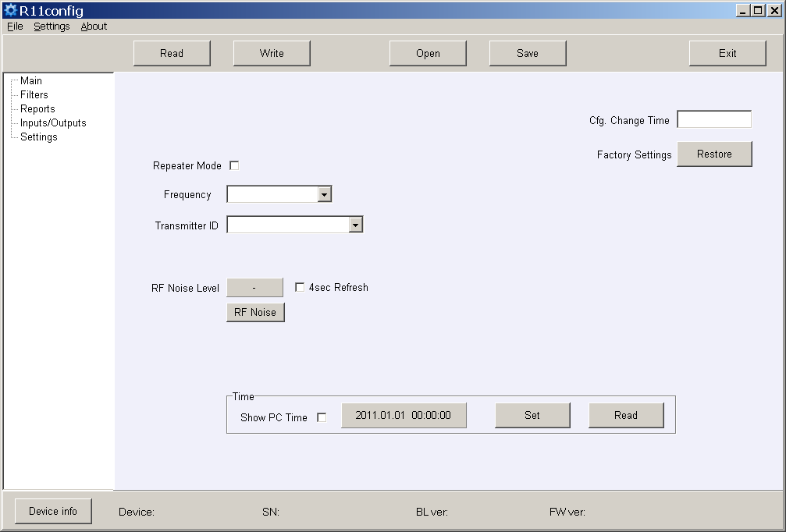The height and width of the screenshot is (532, 786).
Task: Open the File menu
Action: coord(15,26)
